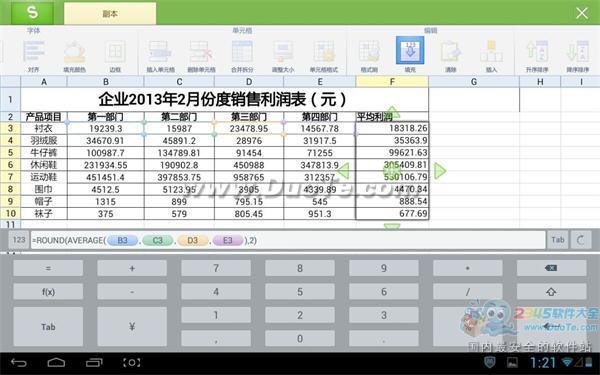The width and height of the screenshot is (600, 375).
Task: Select the D3 reference token in formula
Action: (x=192, y=240)
